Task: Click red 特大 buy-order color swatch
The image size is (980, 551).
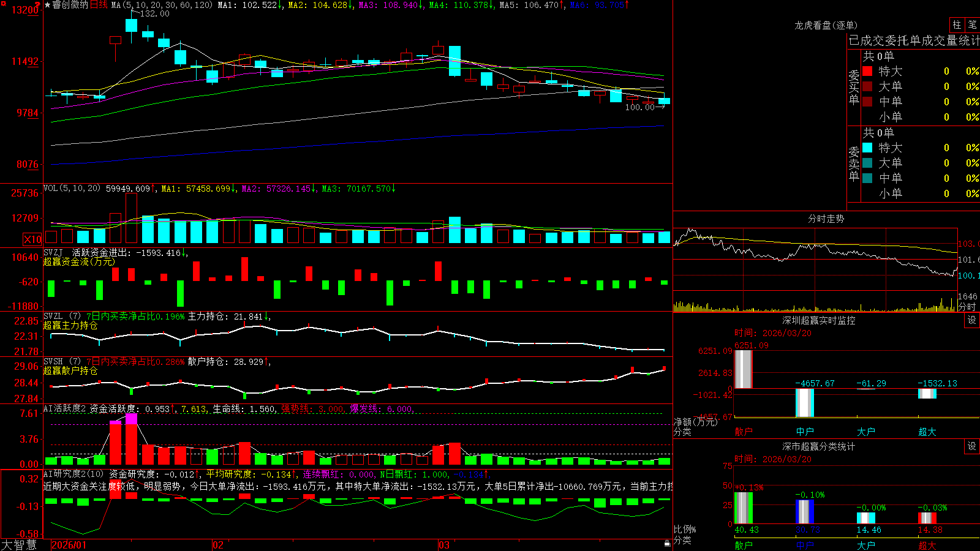Action: tap(867, 71)
